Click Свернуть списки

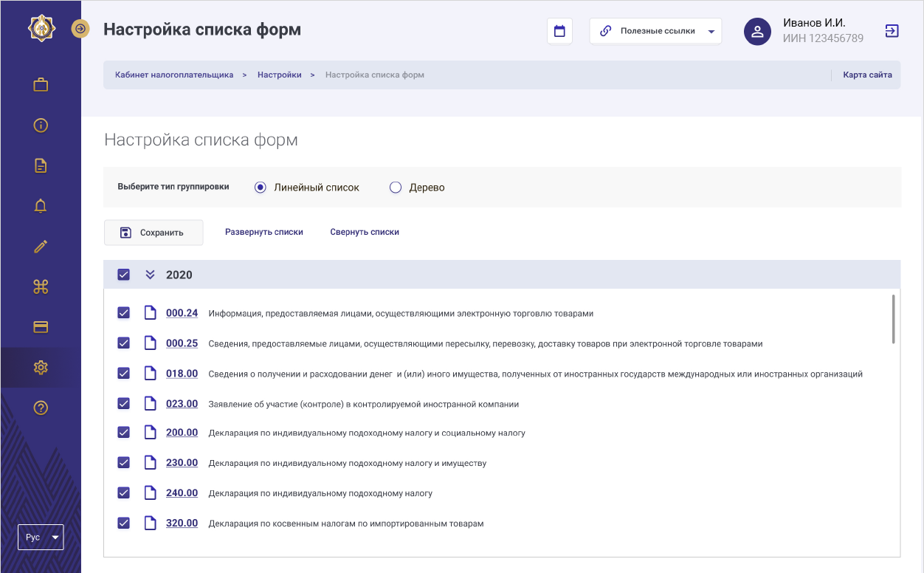tap(365, 232)
